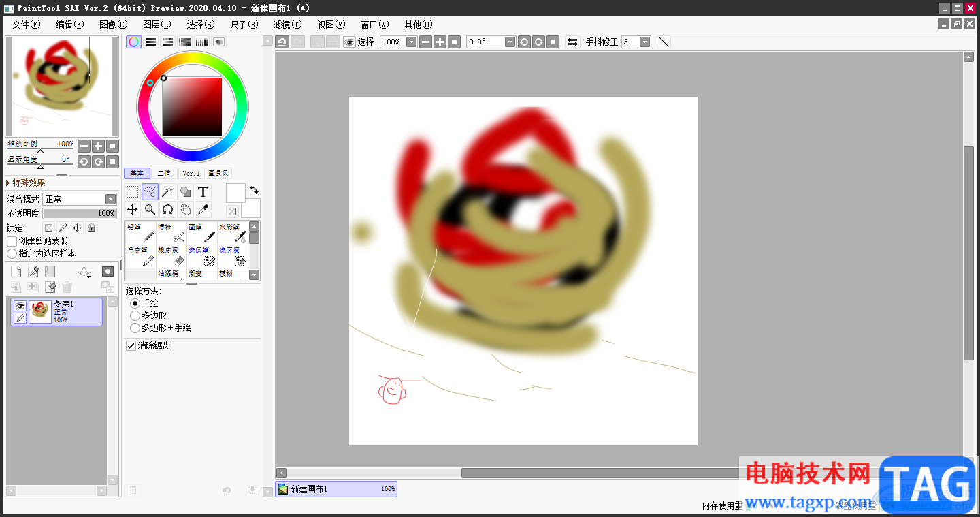
Task: Open the rotation angle dropdown
Action: coord(510,42)
